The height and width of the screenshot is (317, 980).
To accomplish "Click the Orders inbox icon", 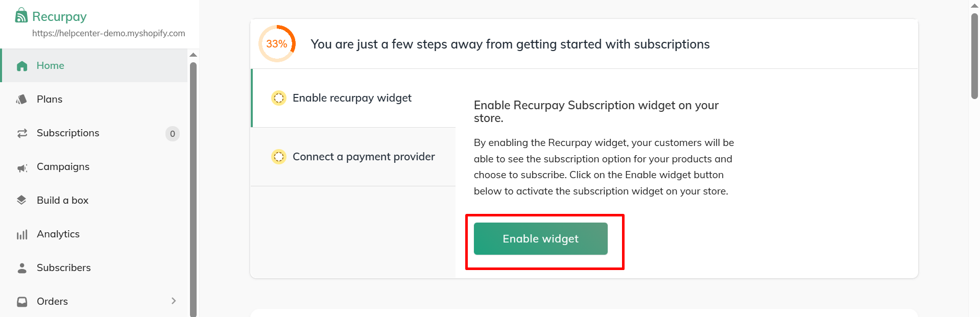I will tap(22, 302).
